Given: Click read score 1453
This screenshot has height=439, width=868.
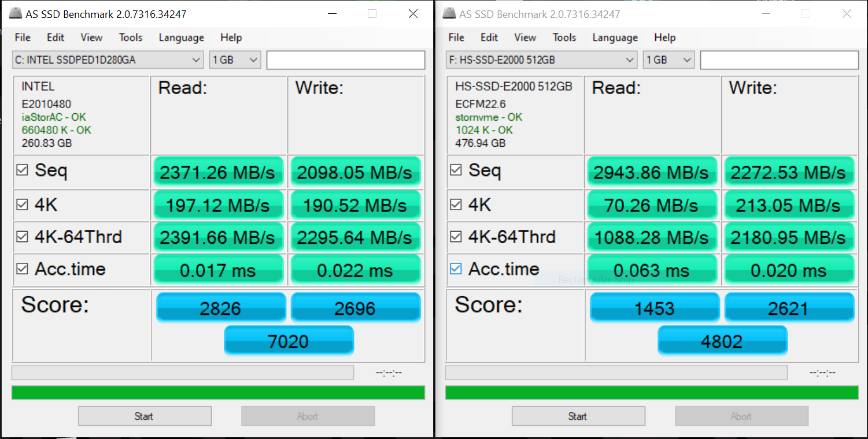Looking at the screenshot, I should [x=655, y=307].
